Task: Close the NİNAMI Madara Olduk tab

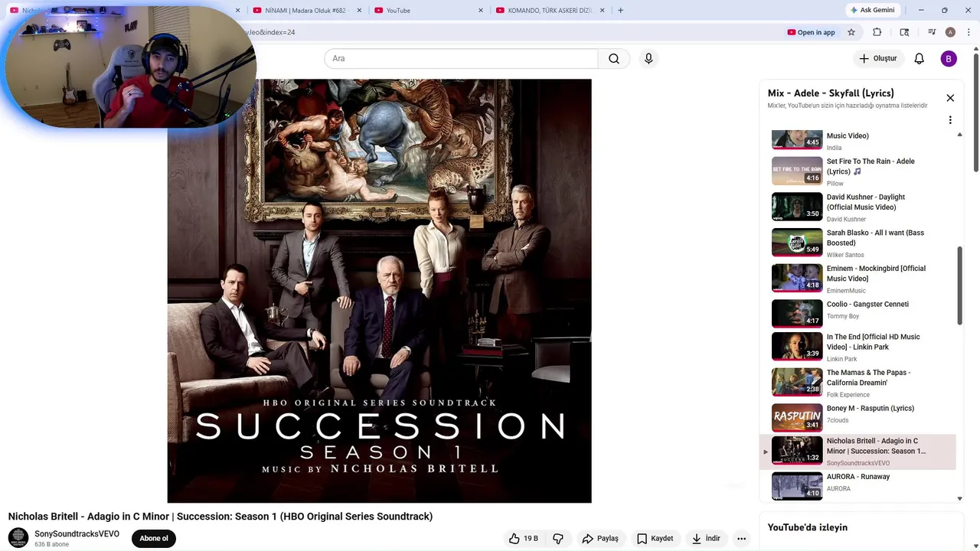Action: [359, 10]
